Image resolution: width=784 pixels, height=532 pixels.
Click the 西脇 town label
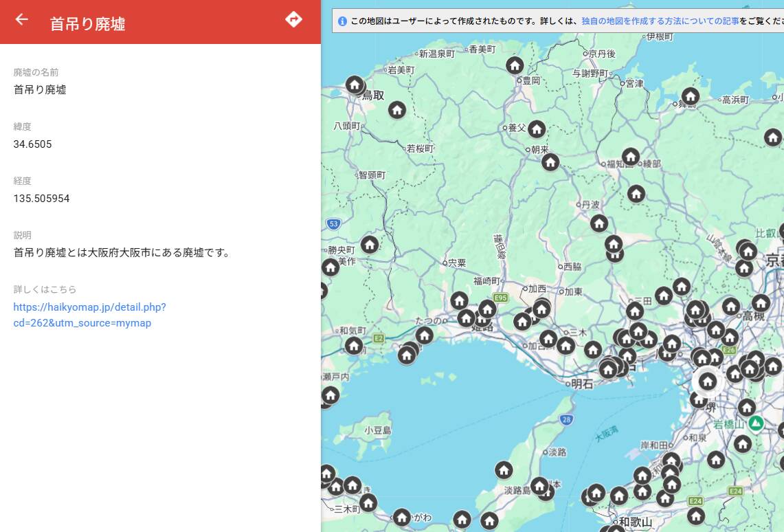pyautogui.click(x=572, y=267)
